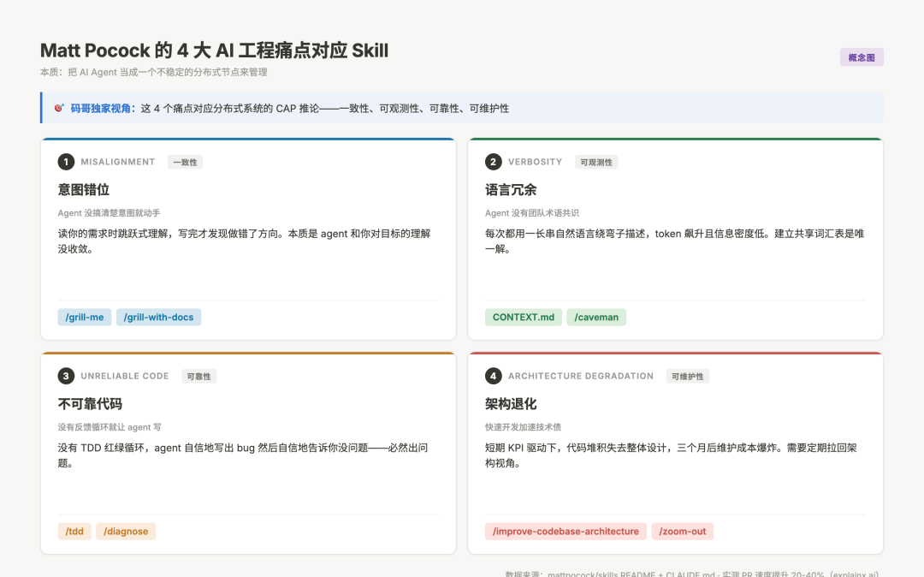
Task: Click the /grill-me skill tag
Action: 84,317
